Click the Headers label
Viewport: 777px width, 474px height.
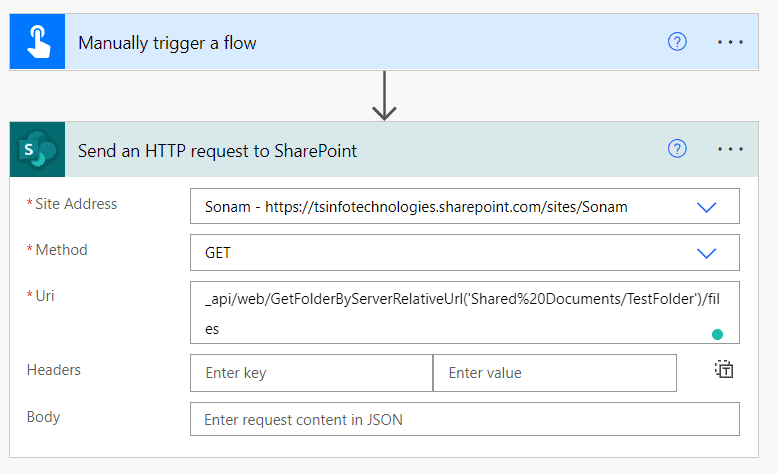coord(54,370)
